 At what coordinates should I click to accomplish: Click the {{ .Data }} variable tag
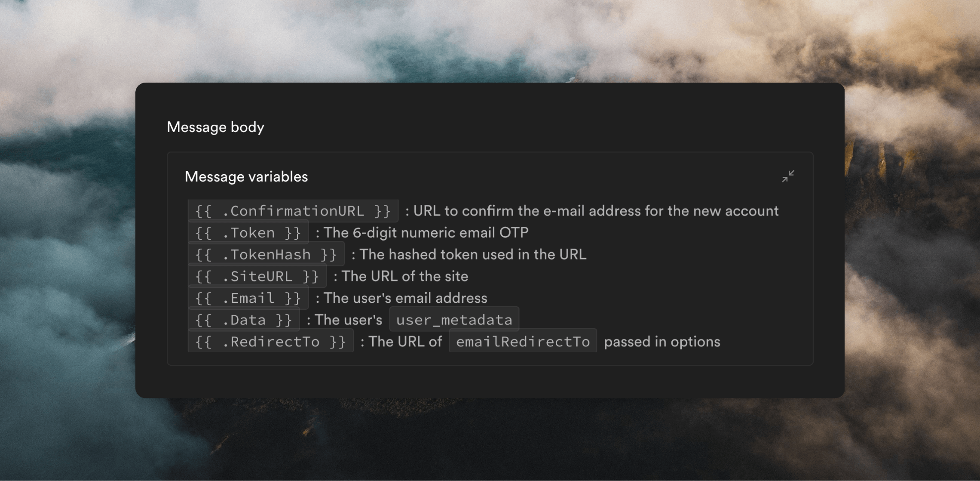[x=244, y=320]
